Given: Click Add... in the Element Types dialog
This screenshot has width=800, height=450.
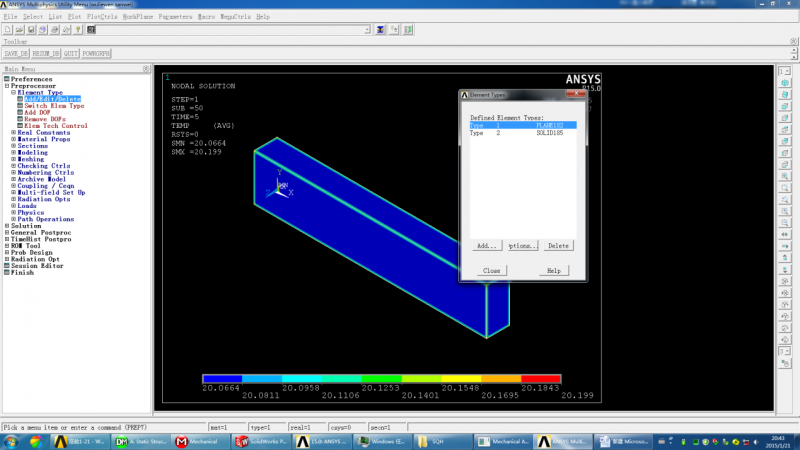Looking at the screenshot, I should pos(486,246).
